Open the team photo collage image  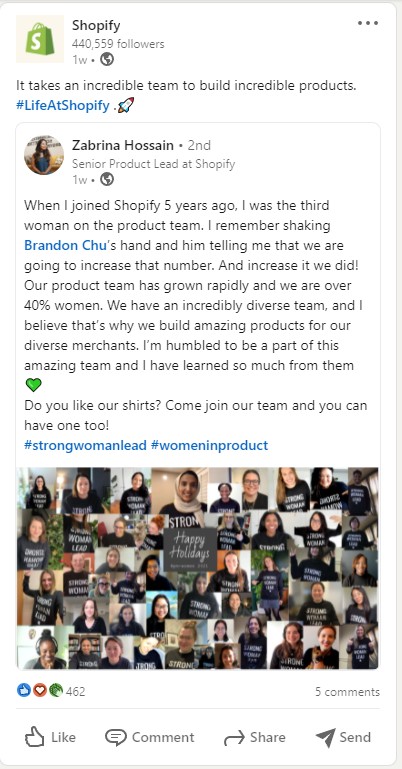coord(198,568)
